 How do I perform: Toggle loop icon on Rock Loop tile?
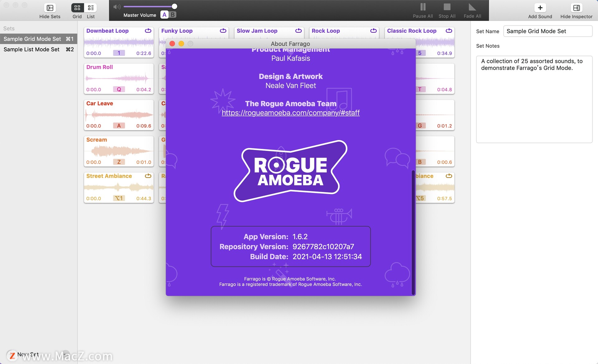373,30
